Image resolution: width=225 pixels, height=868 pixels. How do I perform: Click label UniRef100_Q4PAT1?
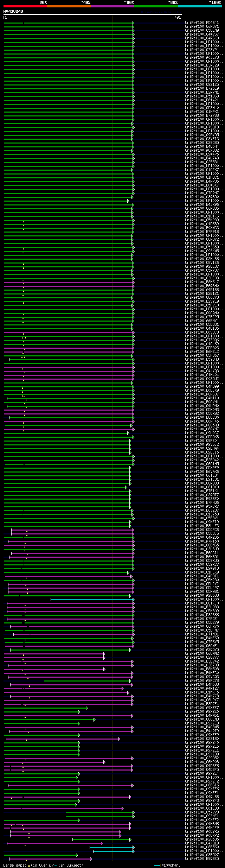(202, 576)
